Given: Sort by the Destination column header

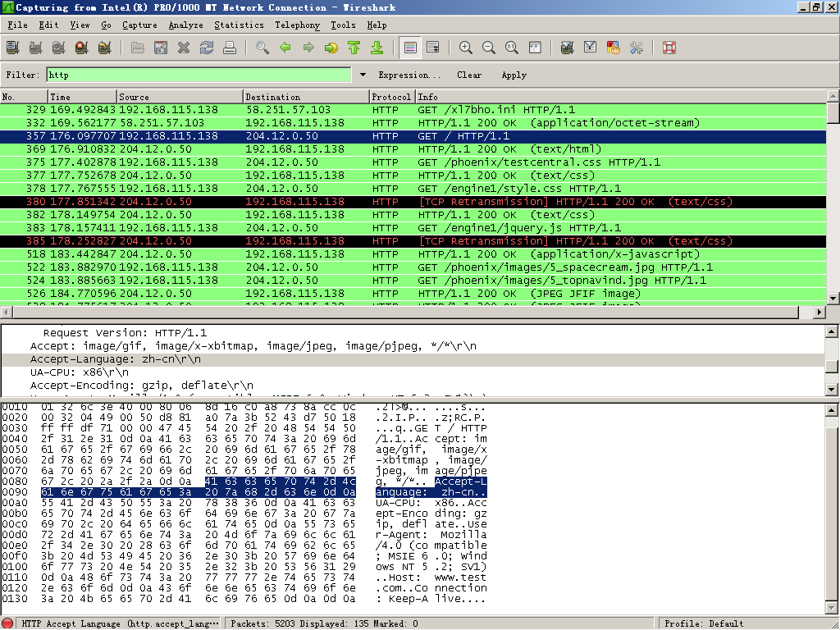Looking at the screenshot, I should point(307,97).
